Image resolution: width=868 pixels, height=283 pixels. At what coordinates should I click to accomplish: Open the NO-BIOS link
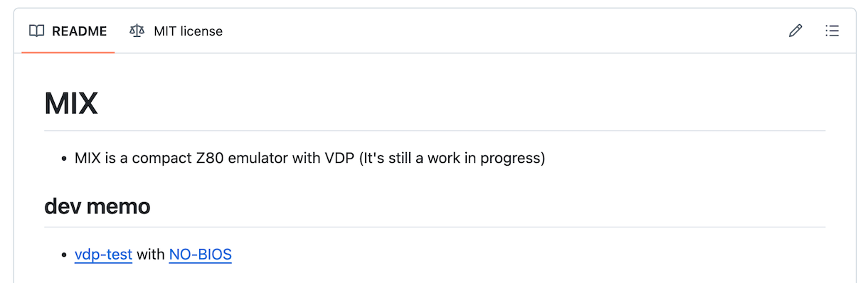point(200,254)
